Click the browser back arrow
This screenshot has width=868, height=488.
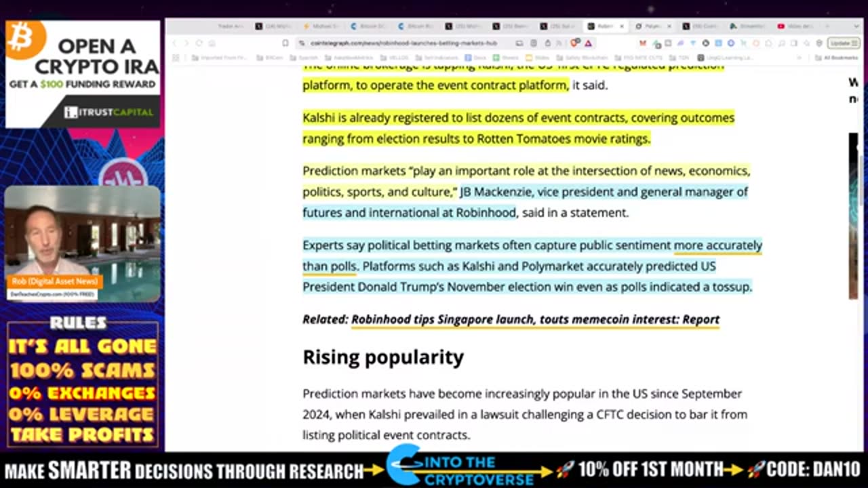click(x=174, y=43)
